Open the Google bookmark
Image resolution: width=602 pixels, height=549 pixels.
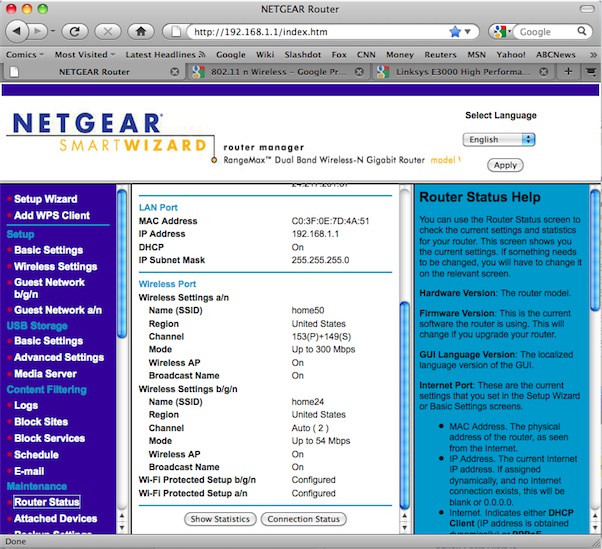pos(231,55)
